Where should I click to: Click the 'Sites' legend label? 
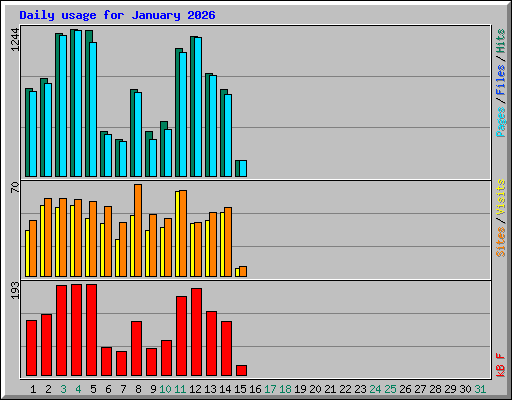pos(501,242)
